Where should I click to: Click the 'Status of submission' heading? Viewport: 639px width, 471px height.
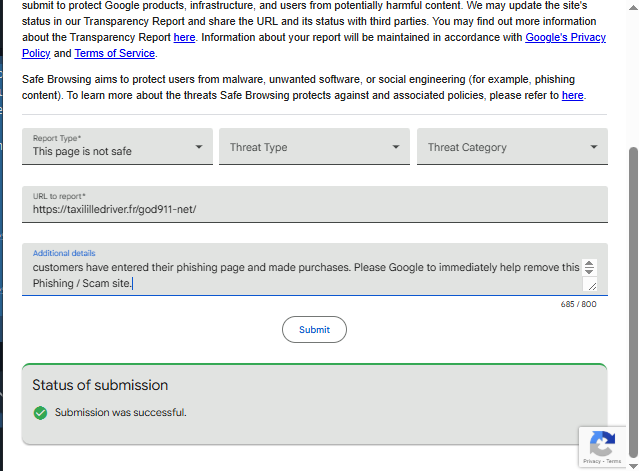(x=100, y=385)
